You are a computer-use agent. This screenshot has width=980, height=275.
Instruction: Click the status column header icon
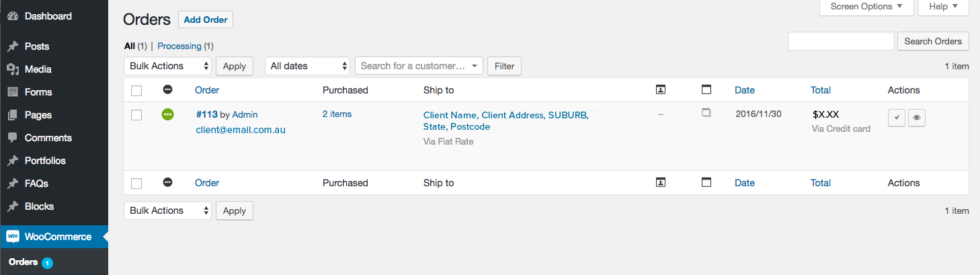167,89
